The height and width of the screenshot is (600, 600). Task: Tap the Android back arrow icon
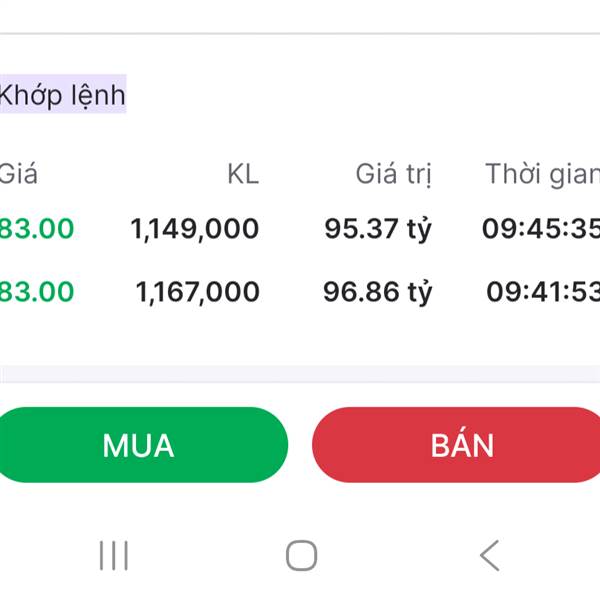[x=489, y=555]
